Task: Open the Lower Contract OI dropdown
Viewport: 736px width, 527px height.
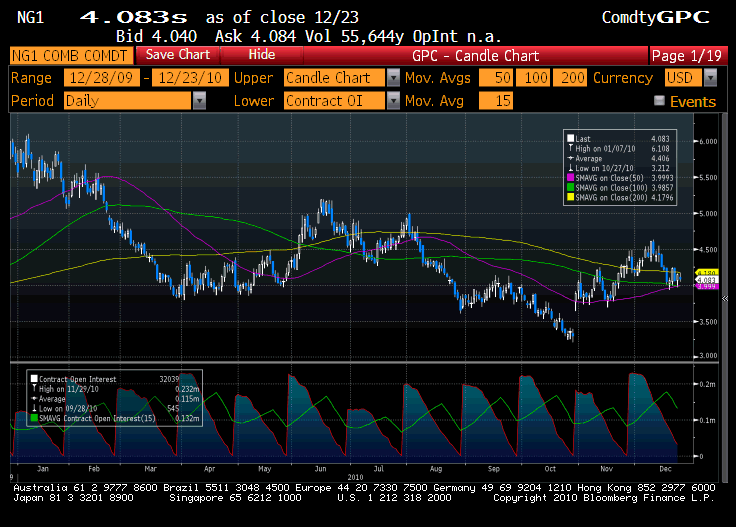Action: [394, 101]
